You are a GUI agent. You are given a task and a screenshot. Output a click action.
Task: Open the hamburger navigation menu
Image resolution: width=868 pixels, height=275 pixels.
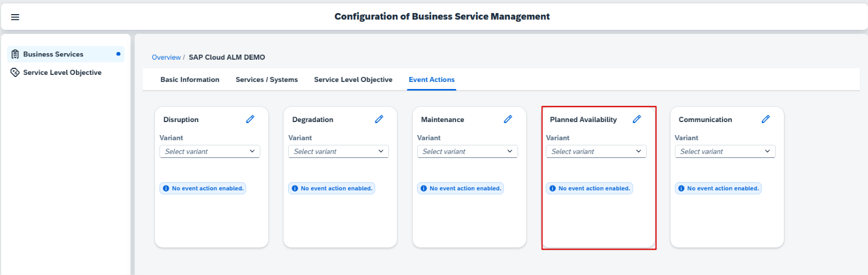click(15, 17)
